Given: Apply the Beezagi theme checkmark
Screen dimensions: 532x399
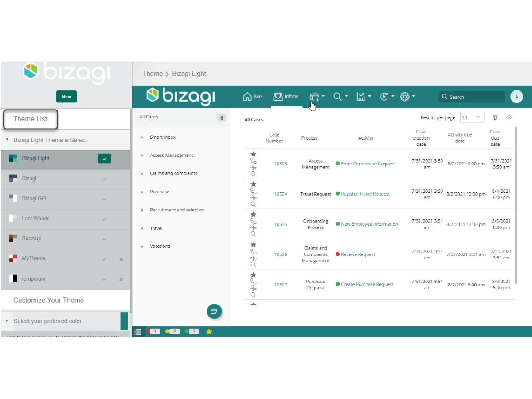Looking at the screenshot, I should 105,239.
